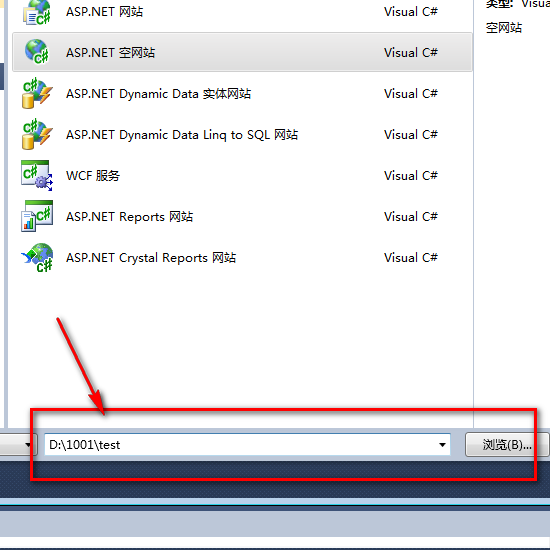Click the ASP.NET 空网站 globe icon

point(37,52)
